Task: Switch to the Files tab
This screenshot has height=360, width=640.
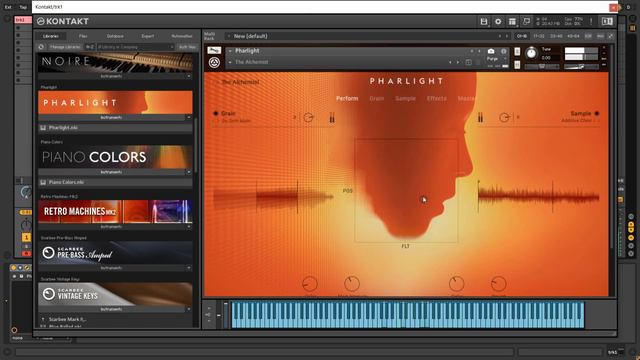Action: (x=83, y=36)
